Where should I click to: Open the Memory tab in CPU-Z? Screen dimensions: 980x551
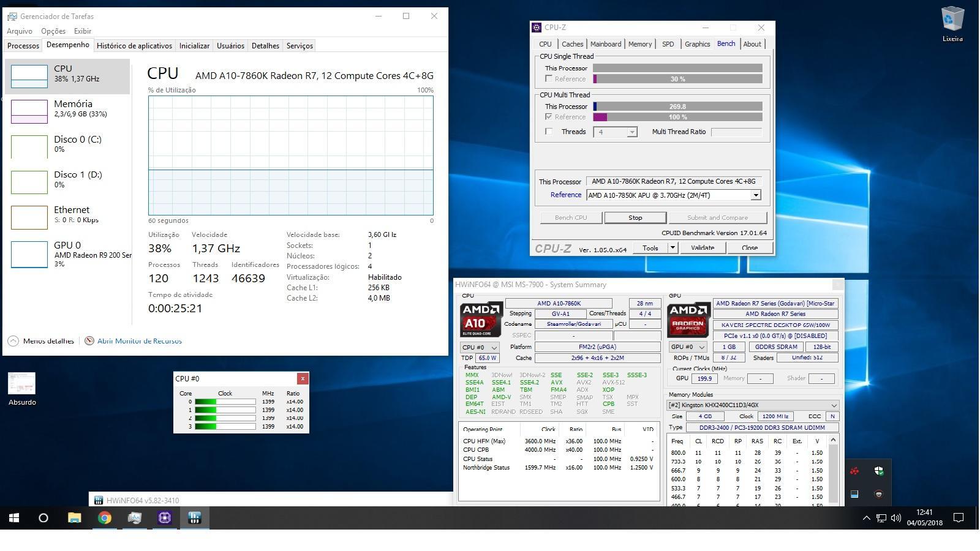(640, 44)
